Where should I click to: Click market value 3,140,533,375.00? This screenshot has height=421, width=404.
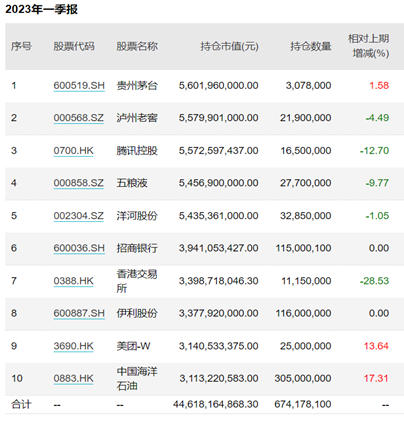click(219, 346)
